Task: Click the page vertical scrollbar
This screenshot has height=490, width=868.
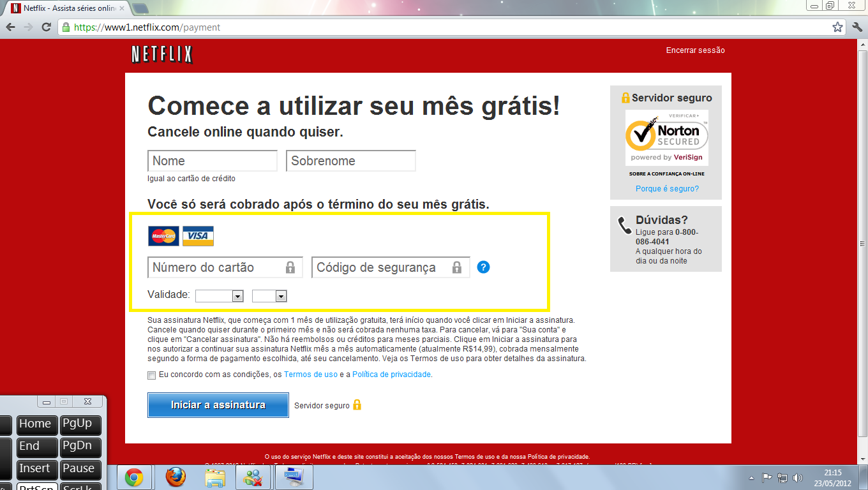Action: [x=862, y=242]
